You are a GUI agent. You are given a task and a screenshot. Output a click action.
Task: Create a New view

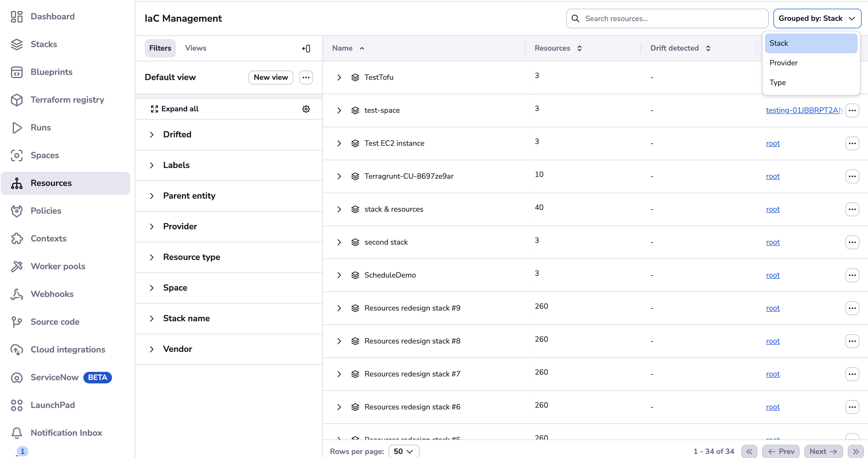pyautogui.click(x=271, y=77)
